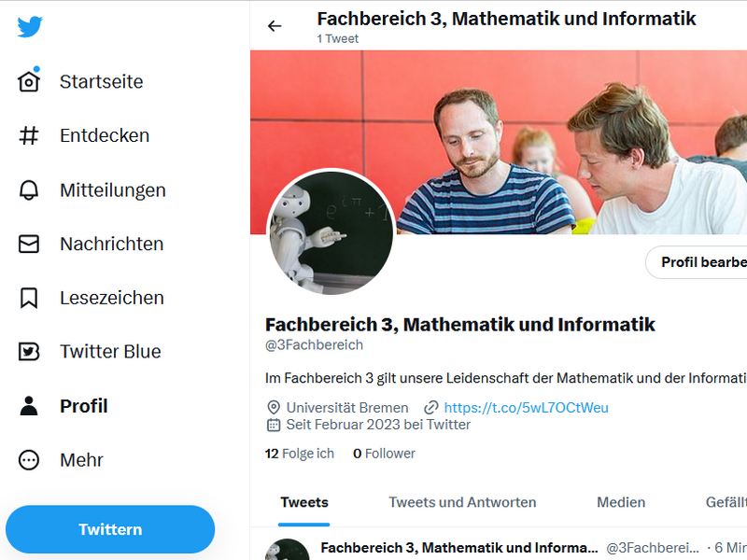747x560 pixels.
Task: Click the Nachrichten envelope icon
Action: coord(30,245)
